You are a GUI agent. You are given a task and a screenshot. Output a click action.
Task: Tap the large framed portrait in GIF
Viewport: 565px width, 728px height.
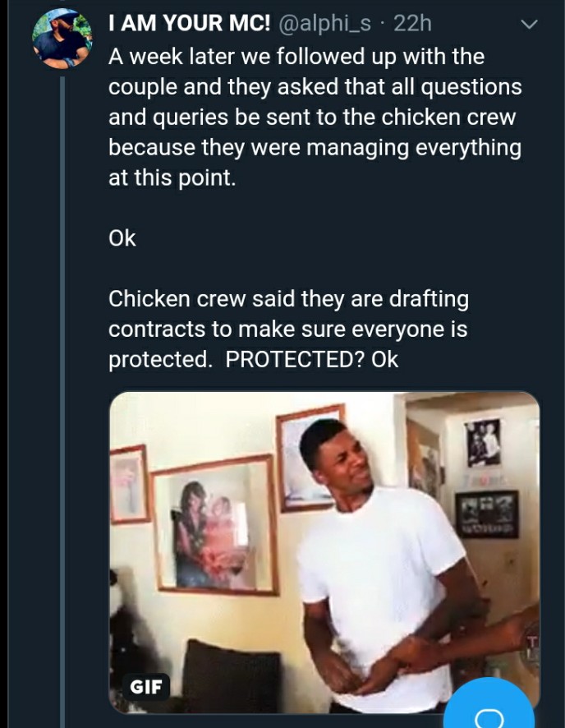coord(214,526)
